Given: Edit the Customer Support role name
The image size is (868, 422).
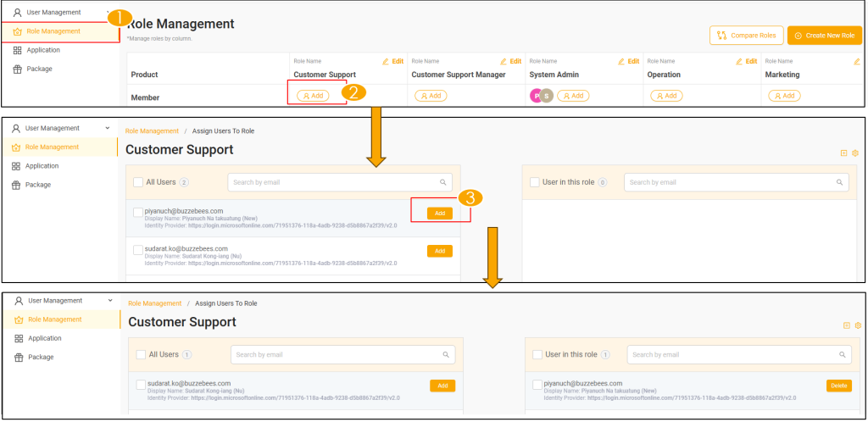Looking at the screenshot, I should pos(393,61).
